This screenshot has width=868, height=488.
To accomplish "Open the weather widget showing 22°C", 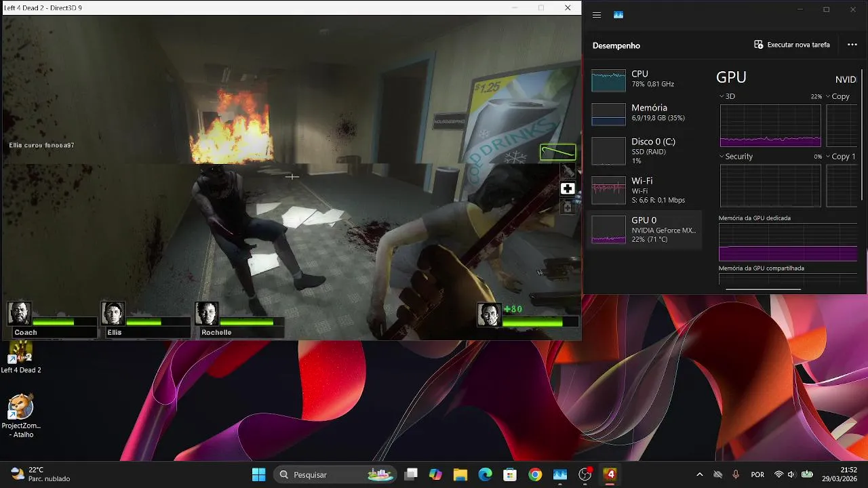I will pos(41,474).
